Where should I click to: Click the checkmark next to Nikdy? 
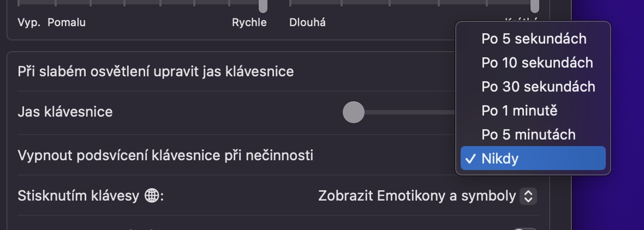469,159
